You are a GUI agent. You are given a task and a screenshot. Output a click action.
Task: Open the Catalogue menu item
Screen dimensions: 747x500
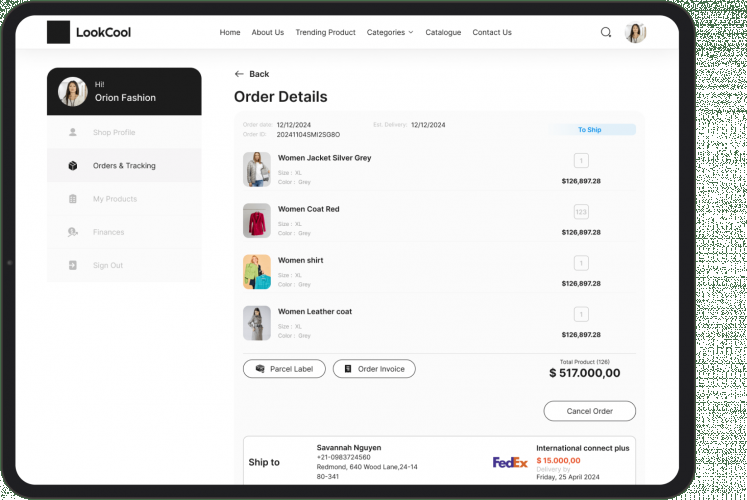(x=443, y=32)
